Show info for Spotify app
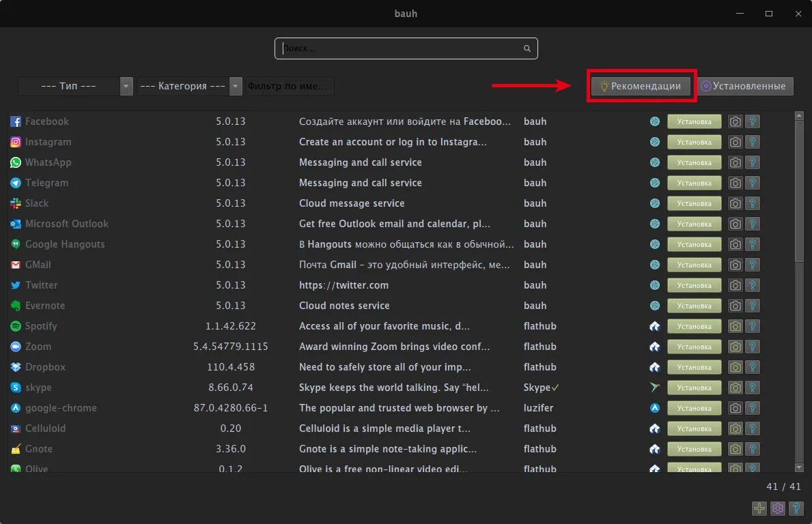 (x=753, y=326)
